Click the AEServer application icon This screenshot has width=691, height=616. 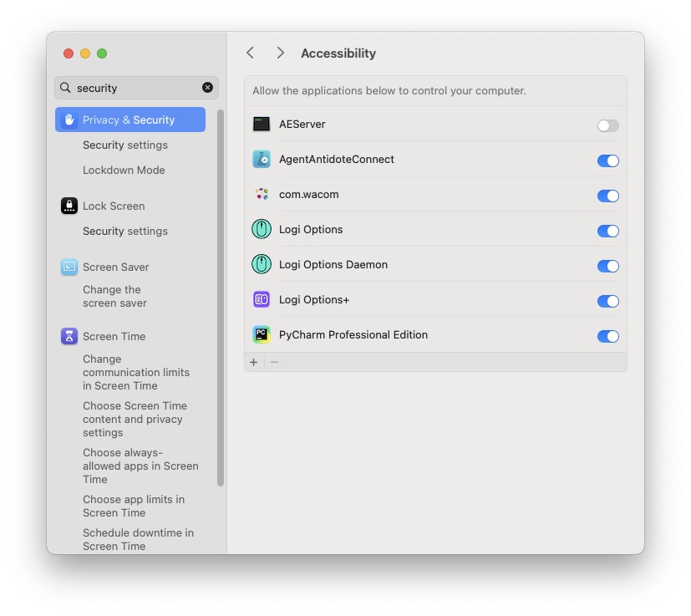(262, 124)
